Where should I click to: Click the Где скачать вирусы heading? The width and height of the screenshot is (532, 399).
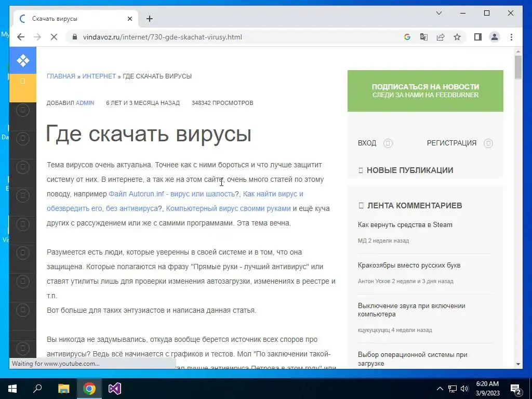(149, 134)
